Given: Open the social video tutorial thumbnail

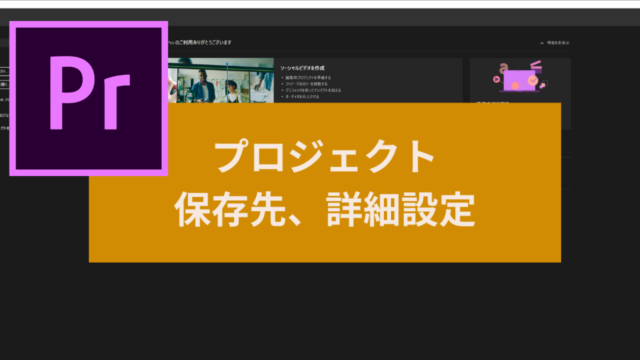Looking at the screenshot, I should (221, 80).
